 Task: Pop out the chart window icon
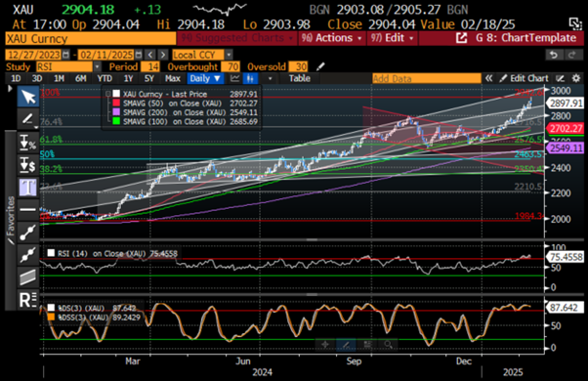tap(575, 23)
